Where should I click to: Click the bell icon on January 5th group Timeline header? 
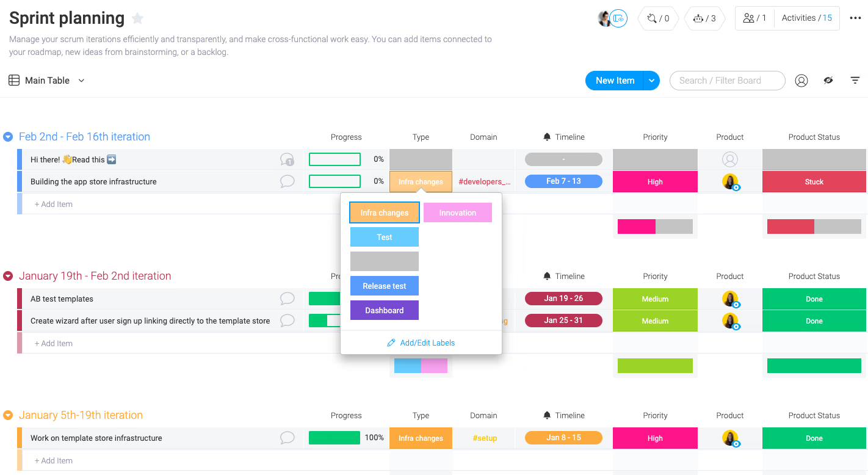(x=547, y=415)
